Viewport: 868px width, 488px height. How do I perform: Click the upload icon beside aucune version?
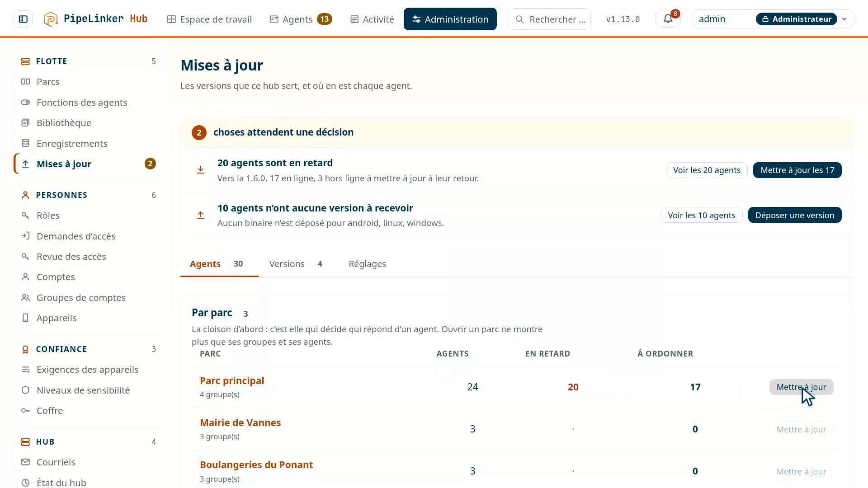201,215
